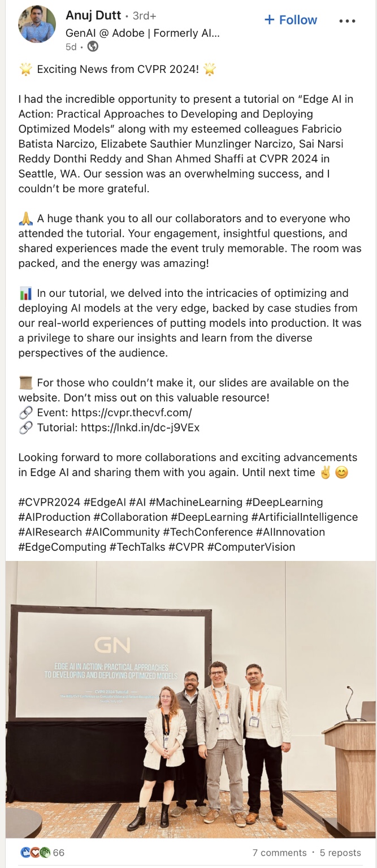The height and width of the screenshot is (868, 377).
Task: View the 5 reposts
Action: coord(340,853)
